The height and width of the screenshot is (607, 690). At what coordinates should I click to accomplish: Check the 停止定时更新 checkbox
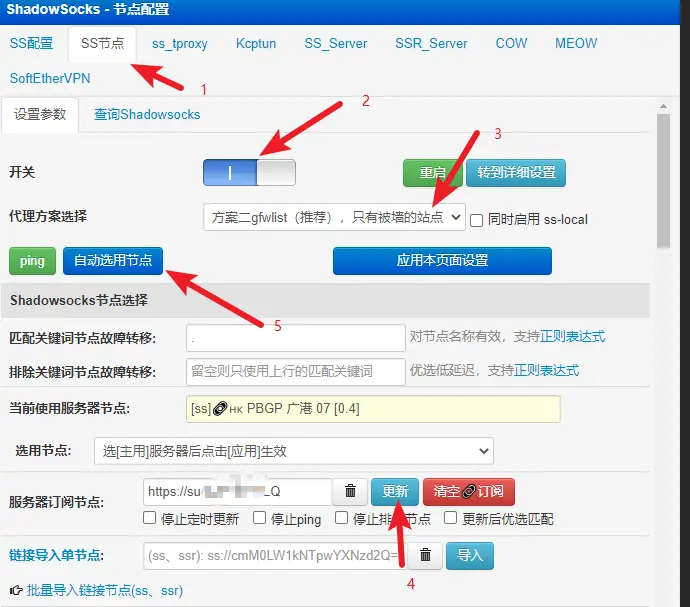[x=150, y=518]
